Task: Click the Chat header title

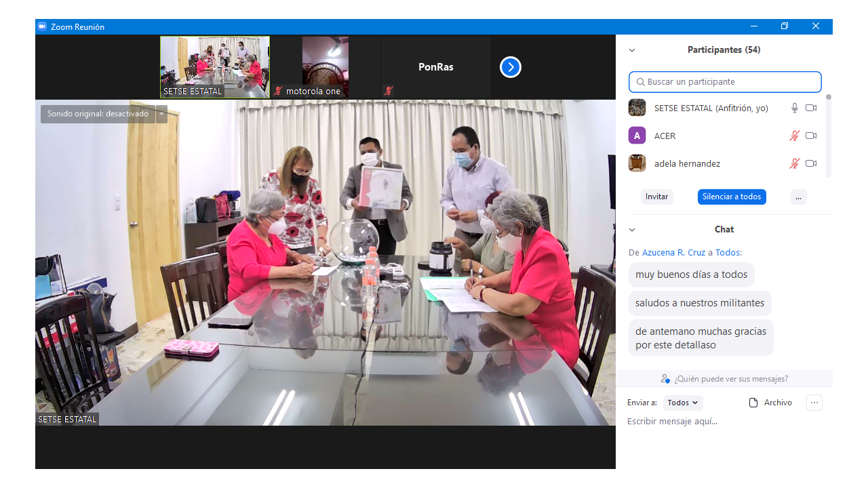Action: [x=724, y=230]
